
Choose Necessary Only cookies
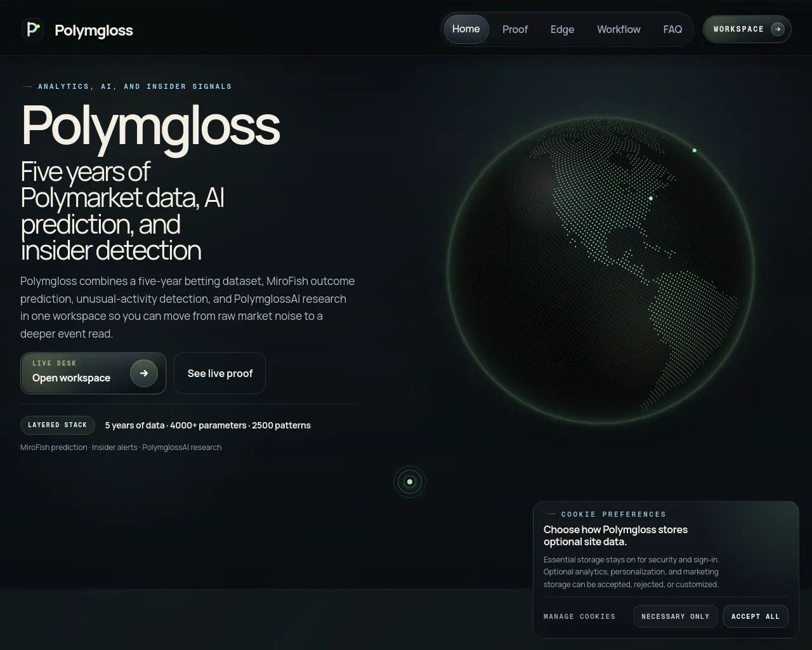(676, 616)
